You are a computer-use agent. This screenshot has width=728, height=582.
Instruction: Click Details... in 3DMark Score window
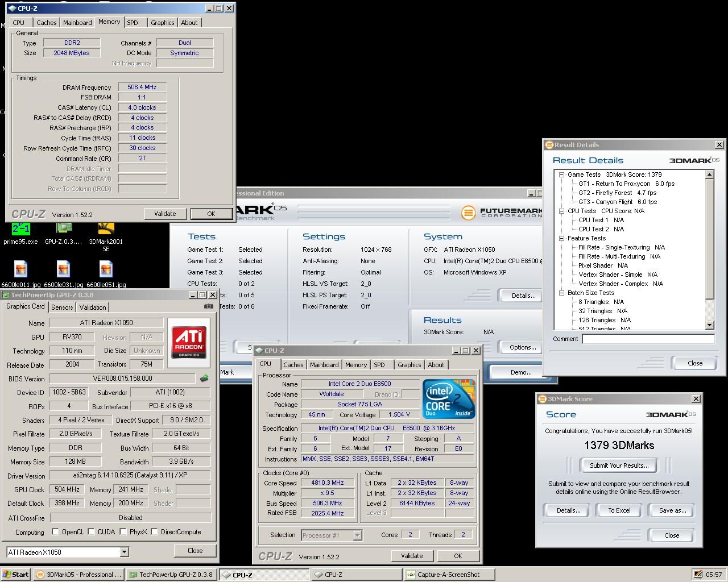click(568, 510)
